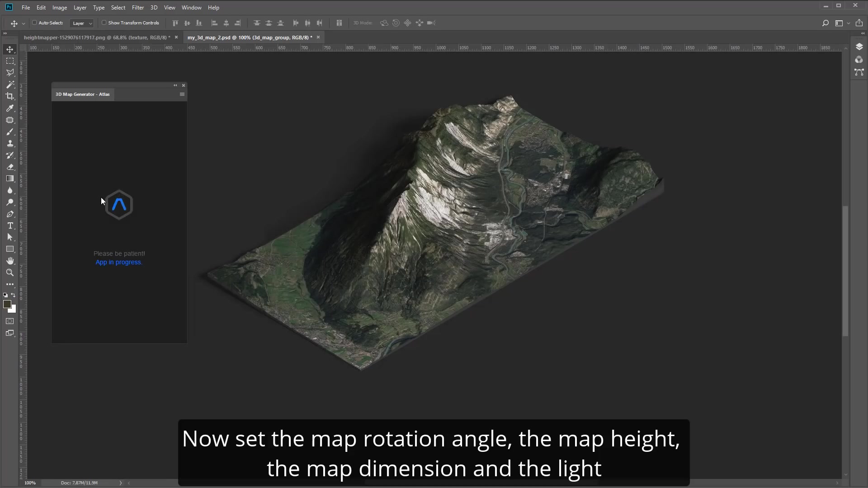The image size is (868, 488).
Task: Select the Gradient tool
Action: [x=10, y=179]
